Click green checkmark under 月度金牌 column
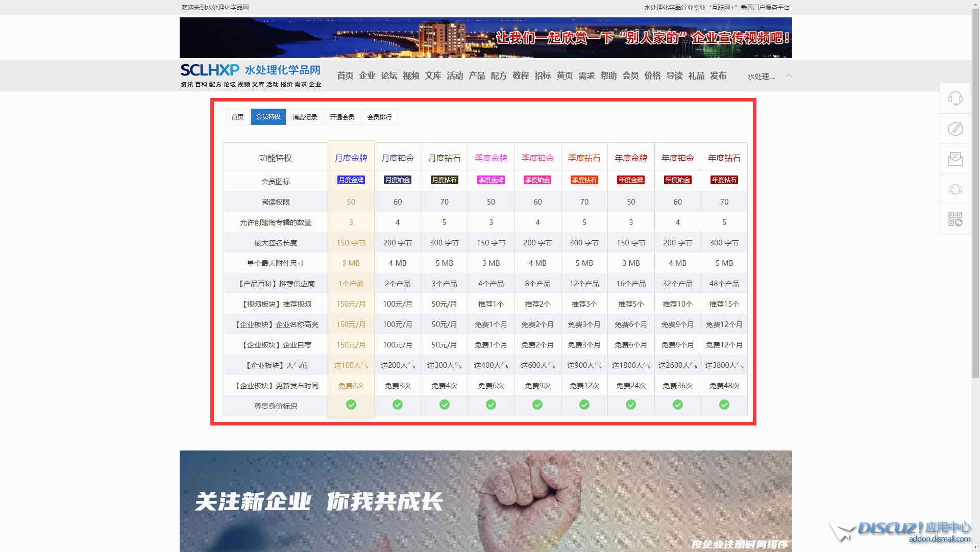Image resolution: width=980 pixels, height=552 pixels. (x=351, y=405)
